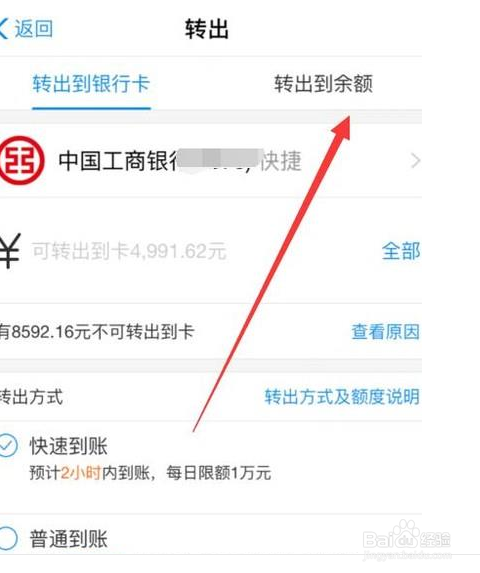Expand bank card list via right chevron
The image size is (480, 573).
coord(415,161)
